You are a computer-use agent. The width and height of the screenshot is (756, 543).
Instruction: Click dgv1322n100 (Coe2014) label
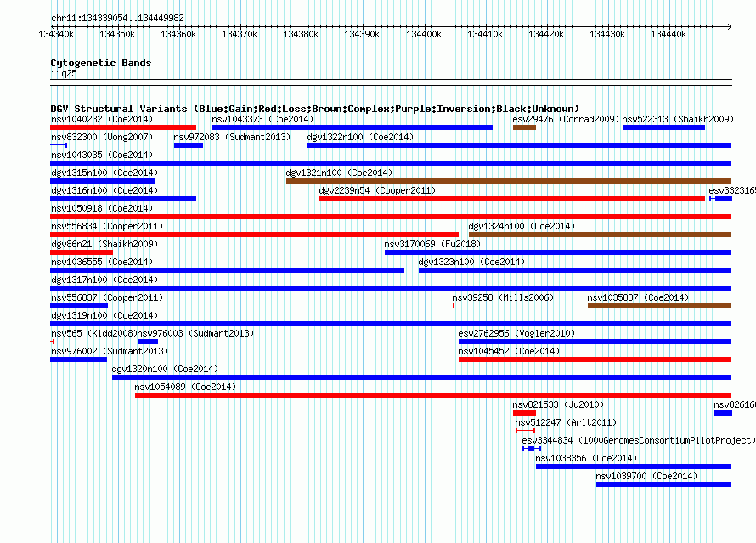(x=360, y=137)
